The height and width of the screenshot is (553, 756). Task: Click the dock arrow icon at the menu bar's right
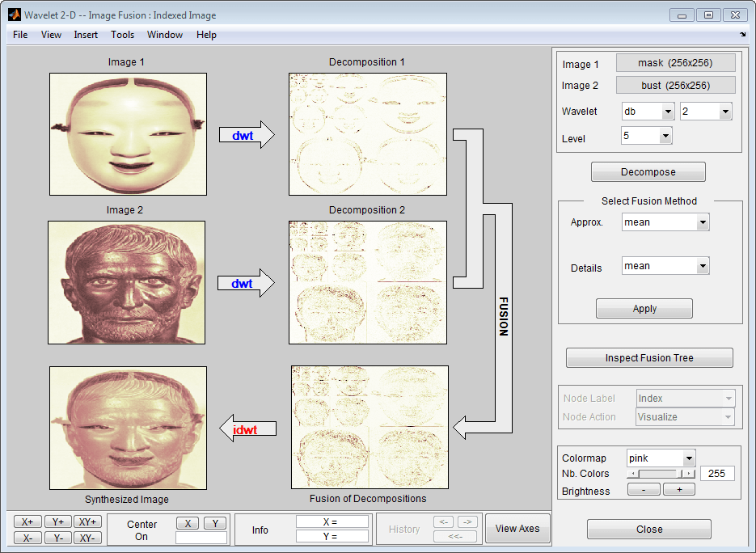(x=742, y=34)
